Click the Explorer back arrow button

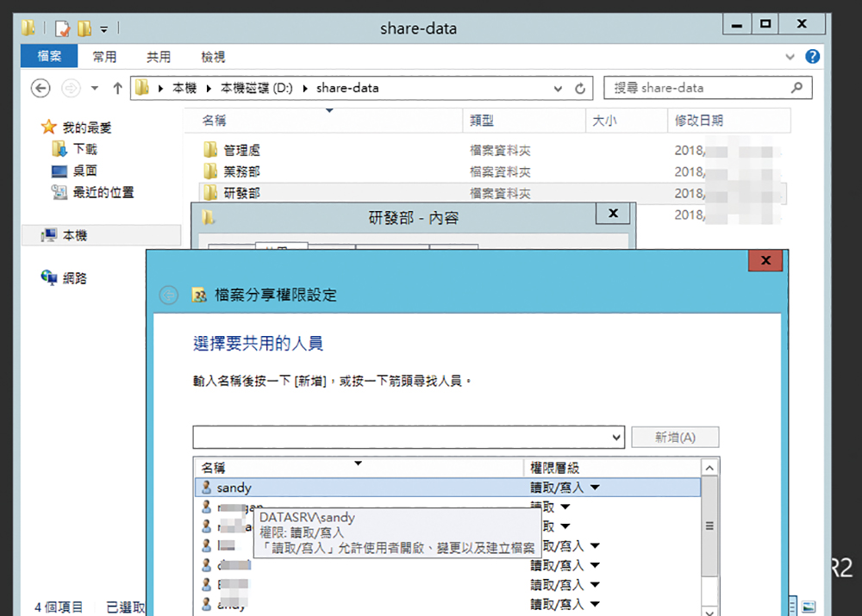[41, 88]
